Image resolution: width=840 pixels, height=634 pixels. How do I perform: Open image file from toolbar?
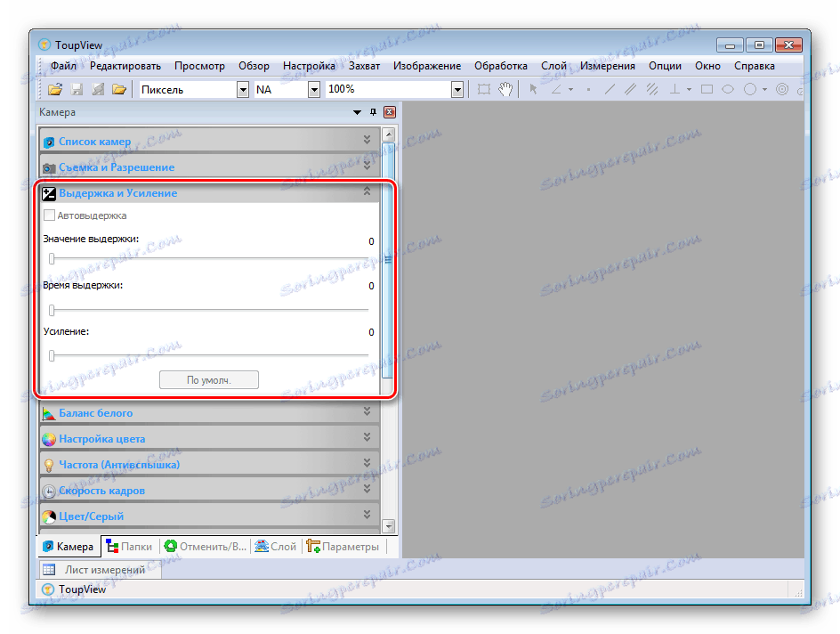[x=54, y=90]
